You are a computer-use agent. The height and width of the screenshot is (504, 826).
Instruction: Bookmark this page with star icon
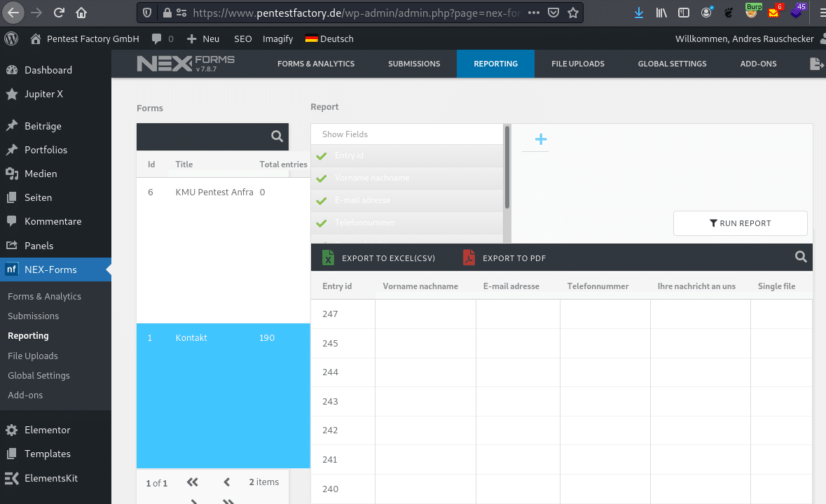point(573,13)
